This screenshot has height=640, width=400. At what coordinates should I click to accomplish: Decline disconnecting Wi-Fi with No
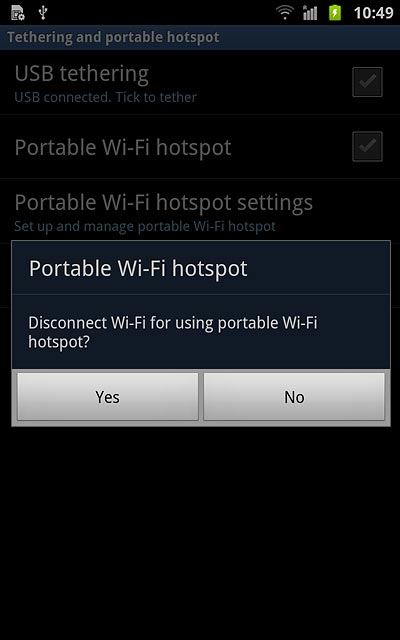[x=294, y=396]
